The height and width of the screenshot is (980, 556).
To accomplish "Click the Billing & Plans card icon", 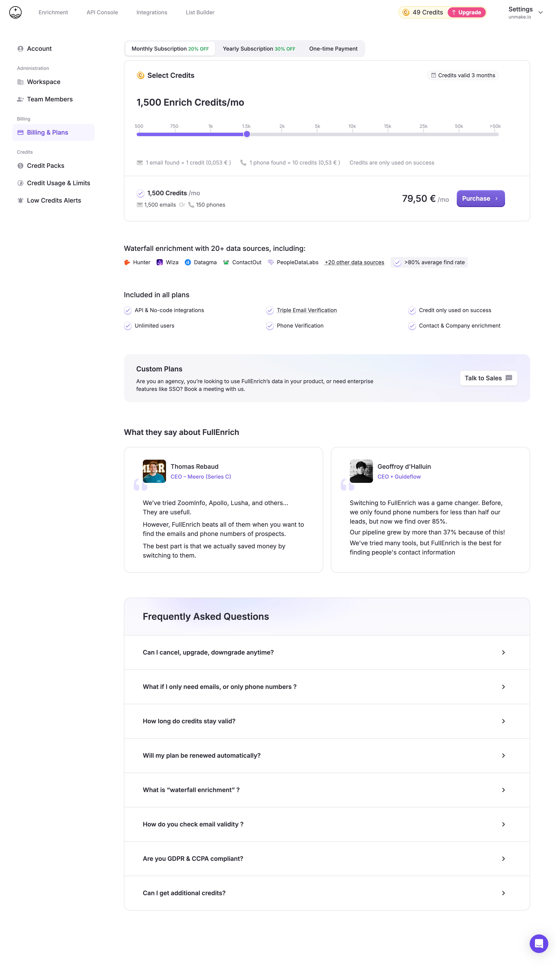I will point(20,132).
